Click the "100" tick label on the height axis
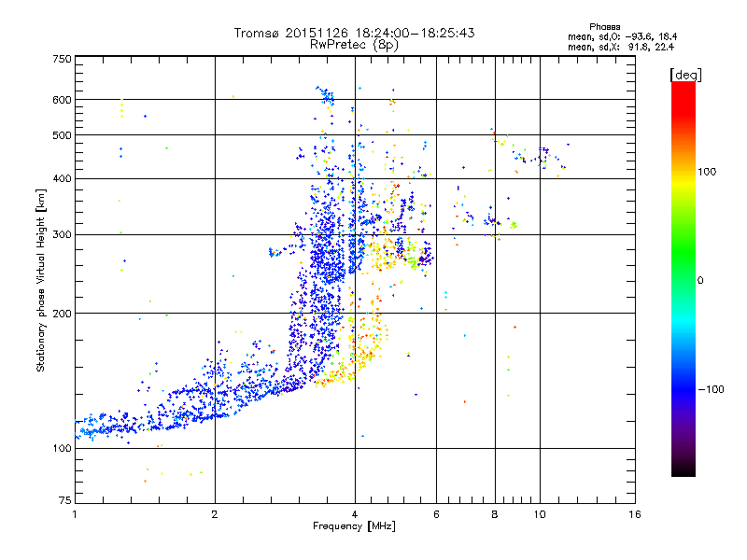Image resolution: width=747 pixels, height=560 pixels. pos(62,449)
